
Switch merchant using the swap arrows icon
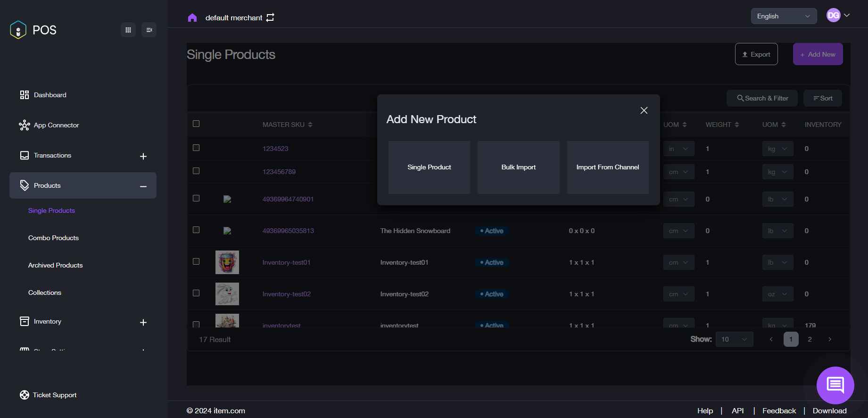click(x=270, y=17)
